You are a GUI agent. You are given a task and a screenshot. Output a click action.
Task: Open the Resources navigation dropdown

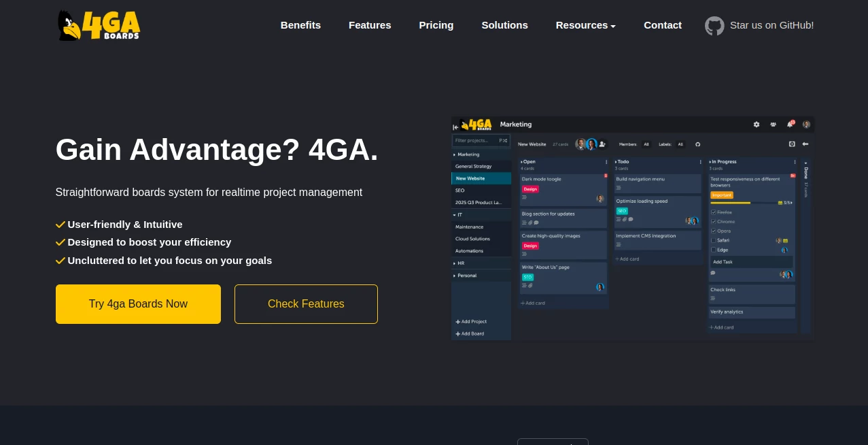click(585, 25)
